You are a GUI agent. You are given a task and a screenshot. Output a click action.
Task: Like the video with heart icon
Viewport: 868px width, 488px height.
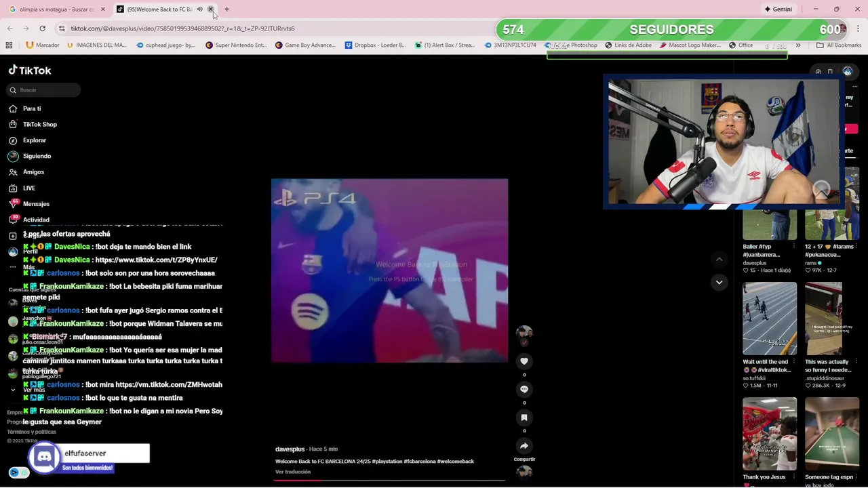coord(524,361)
